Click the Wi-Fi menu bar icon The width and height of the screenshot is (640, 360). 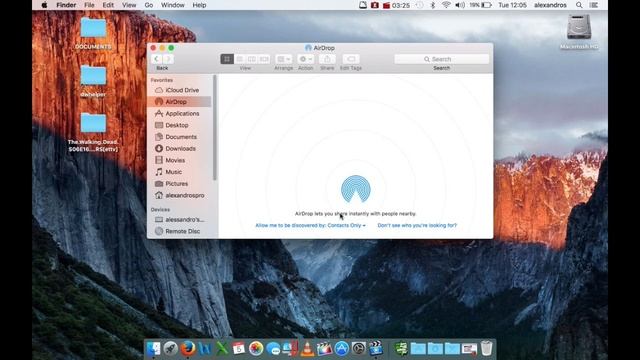point(446,5)
